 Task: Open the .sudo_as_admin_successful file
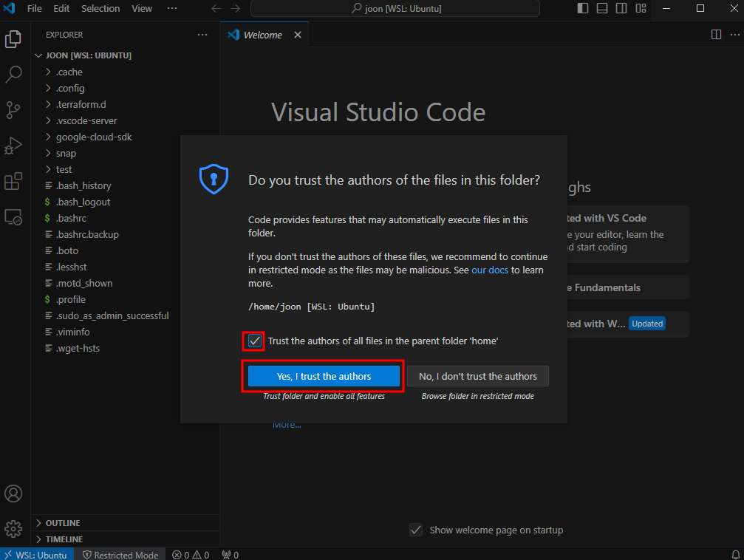[x=126, y=315]
